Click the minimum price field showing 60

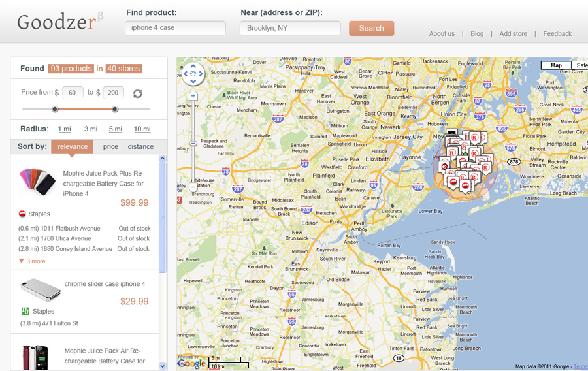tap(73, 93)
